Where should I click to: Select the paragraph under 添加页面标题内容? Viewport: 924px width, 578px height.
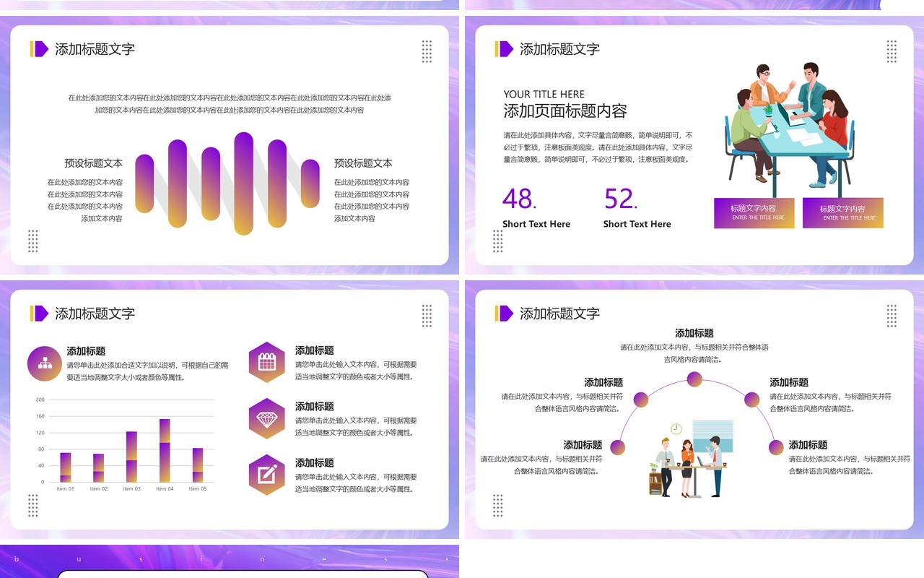598,147
